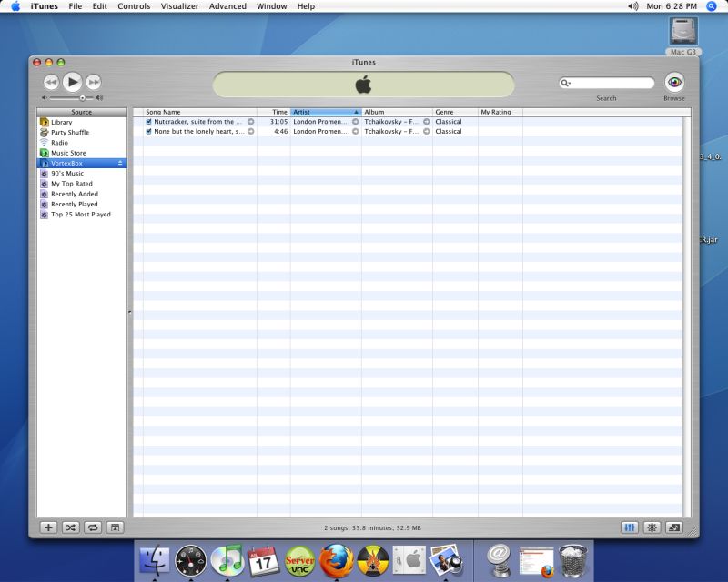Toggle the Browse eye button

[674, 82]
